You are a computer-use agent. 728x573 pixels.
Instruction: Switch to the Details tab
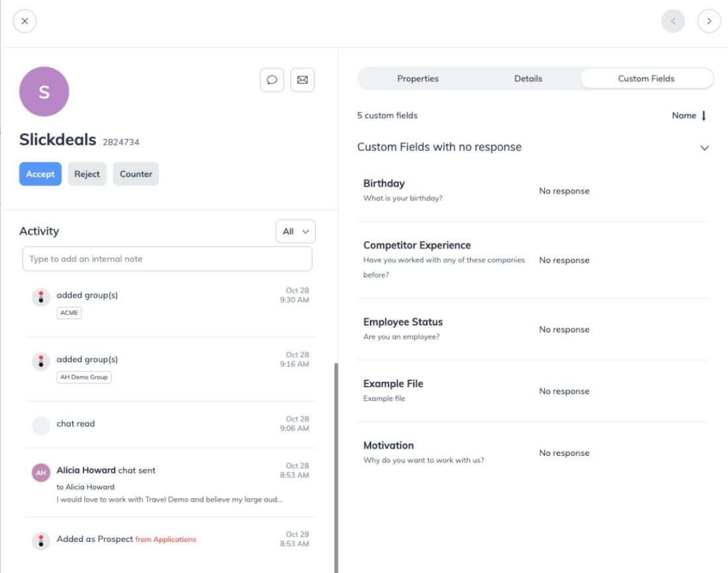528,79
